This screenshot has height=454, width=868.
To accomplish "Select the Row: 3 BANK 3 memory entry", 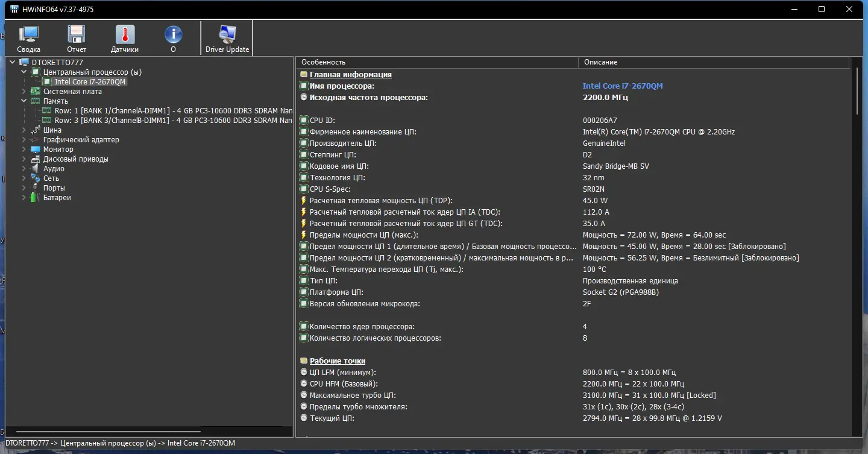I will (x=174, y=120).
